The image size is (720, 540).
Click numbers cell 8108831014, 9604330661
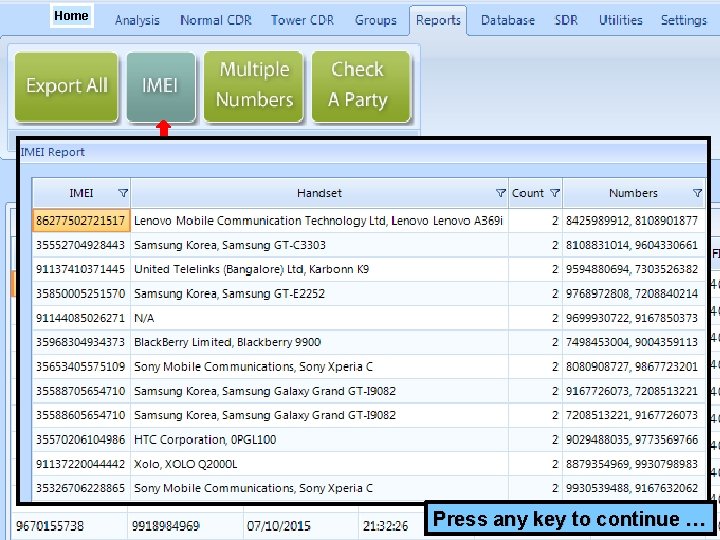[634, 245]
